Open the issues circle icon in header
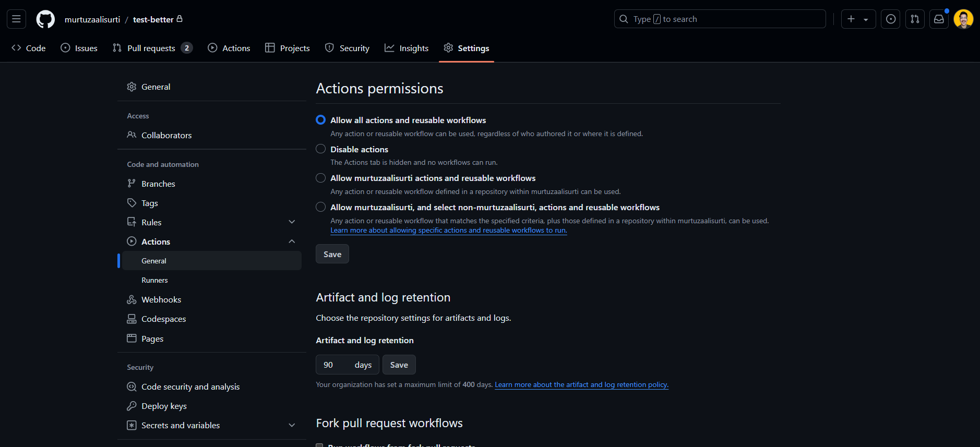The width and height of the screenshot is (980, 447). click(x=891, y=19)
